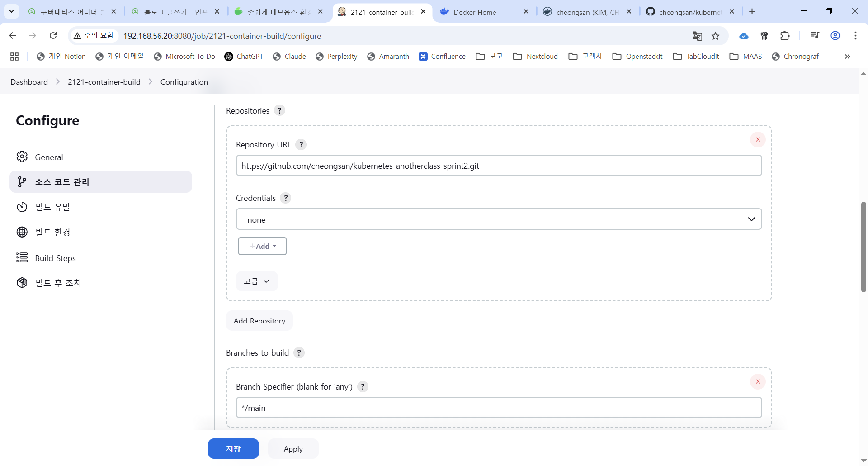Screen dimensions: 868x466
Task: Expand the Add credentials dropdown button
Action: pos(262,246)
